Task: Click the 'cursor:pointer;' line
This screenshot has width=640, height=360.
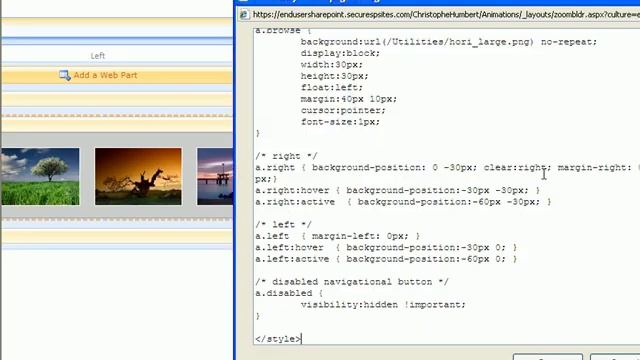Action: tap(343, 110)
